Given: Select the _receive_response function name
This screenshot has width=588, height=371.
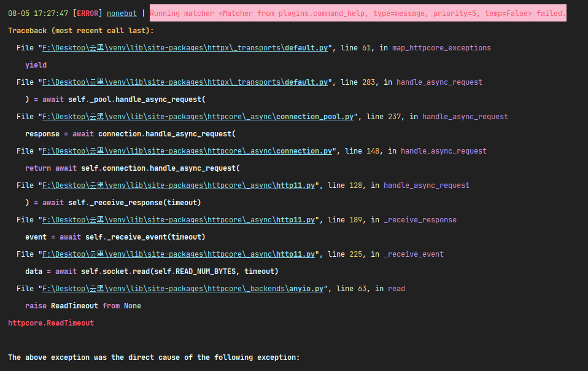Looking at the screenshot, I should click(x=420, y=219).
